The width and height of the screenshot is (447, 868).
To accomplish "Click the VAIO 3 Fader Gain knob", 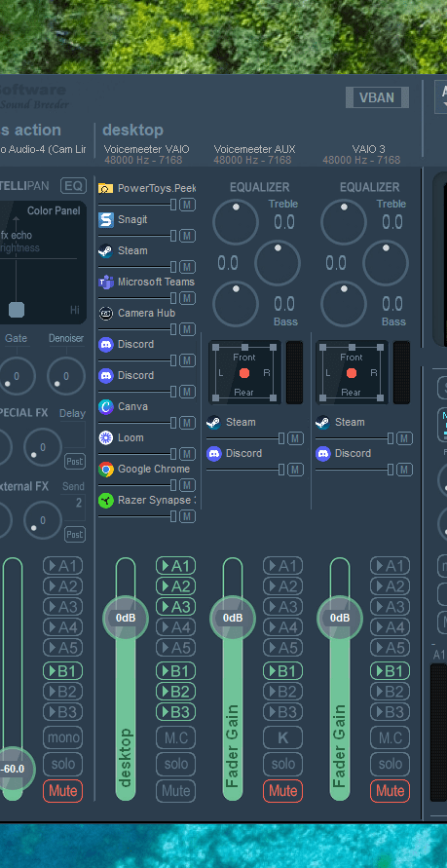I will (x=340, y=618).
